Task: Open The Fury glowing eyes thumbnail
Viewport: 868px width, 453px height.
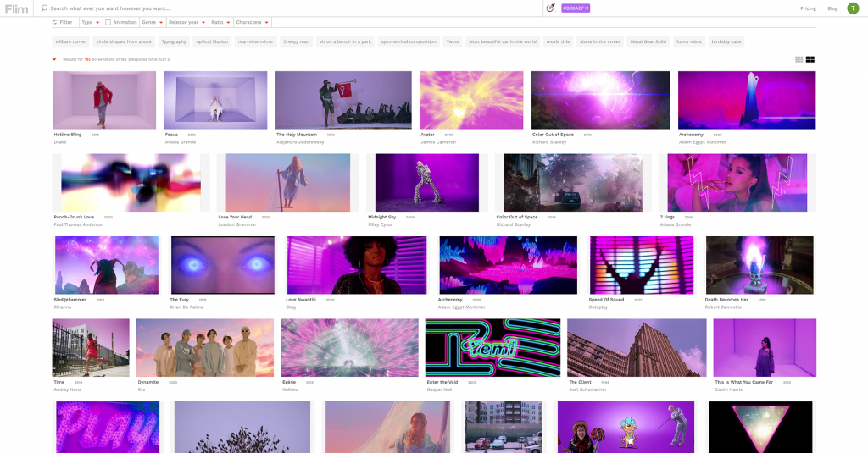Action: click(223, 265)
